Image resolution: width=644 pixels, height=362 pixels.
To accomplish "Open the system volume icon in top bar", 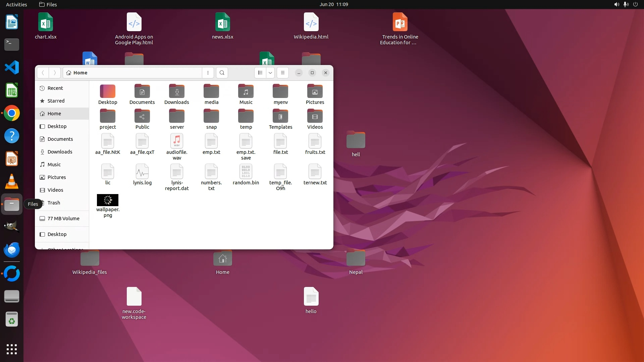I will (x=616, y=4).
